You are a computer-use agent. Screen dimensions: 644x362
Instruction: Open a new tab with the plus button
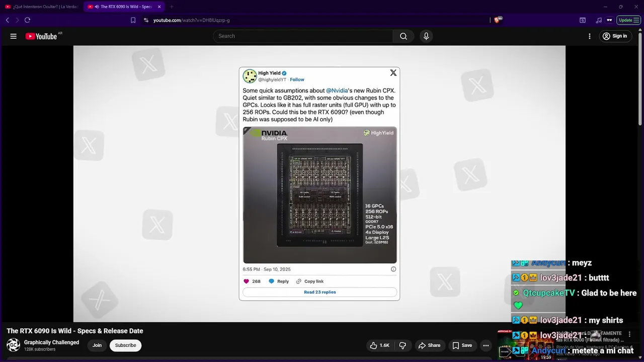point(172,7)
